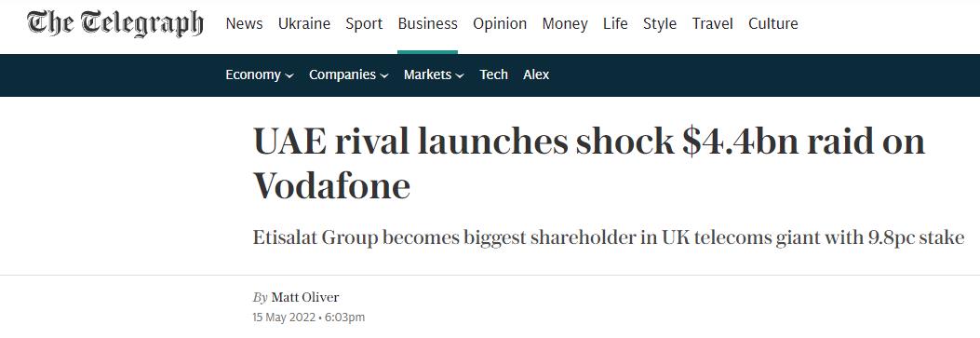
Task: Navigate to the Money section
Action: [565, 23]
